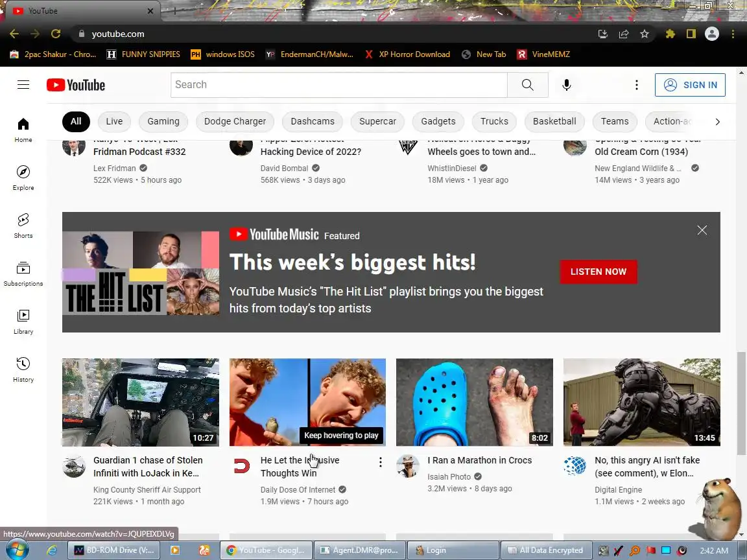The width and height of the screenshot is (747, 560).
Task: Select the Gadgets chip
Action: pos(438,121)
